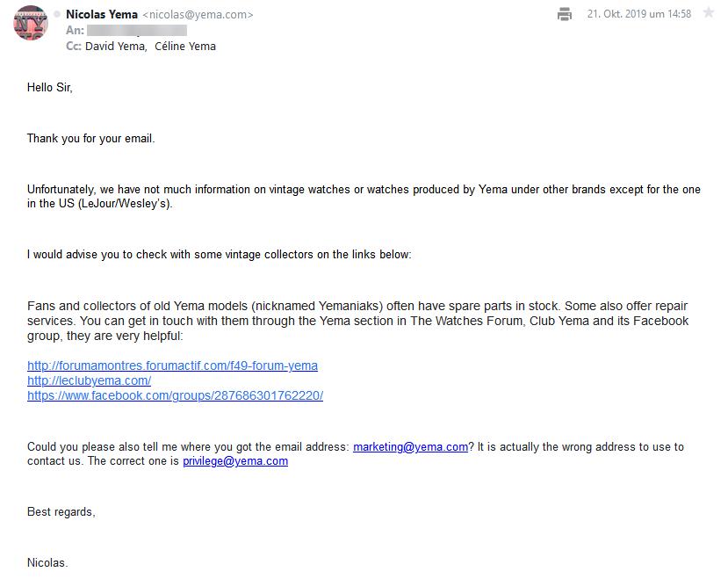Click the 'Best regards,' closing line

[x=61, y=512]
